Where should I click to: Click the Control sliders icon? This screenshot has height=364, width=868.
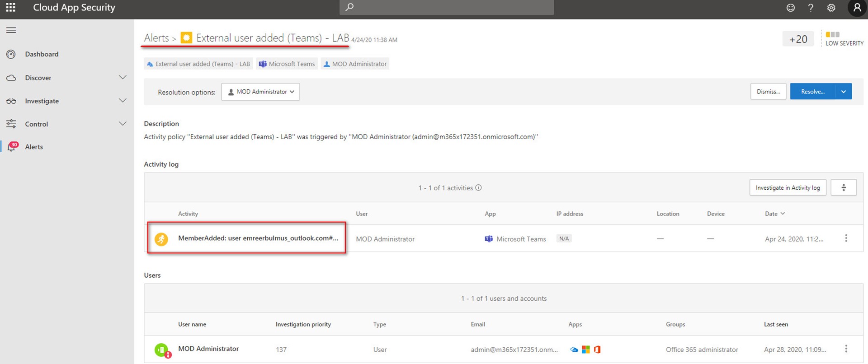11,124
